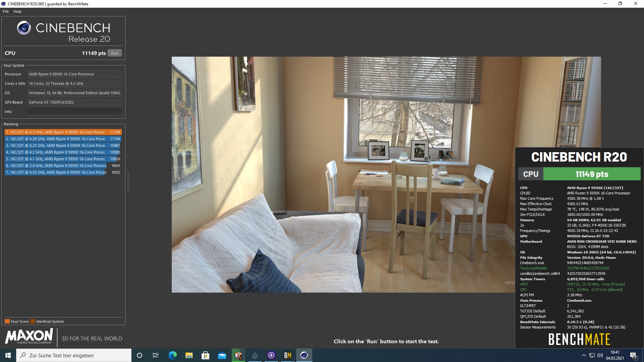The image size is (644, 362).
Task: Open the clock showing 16:41
Action: 615,355
